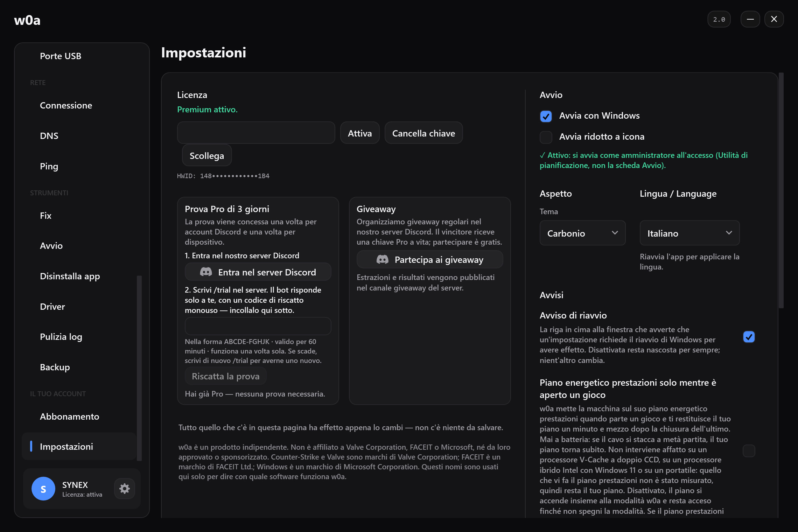This screenshot has width=798, height=532.
Task: Click the HWID masked value text
Action: pos(235,176)
